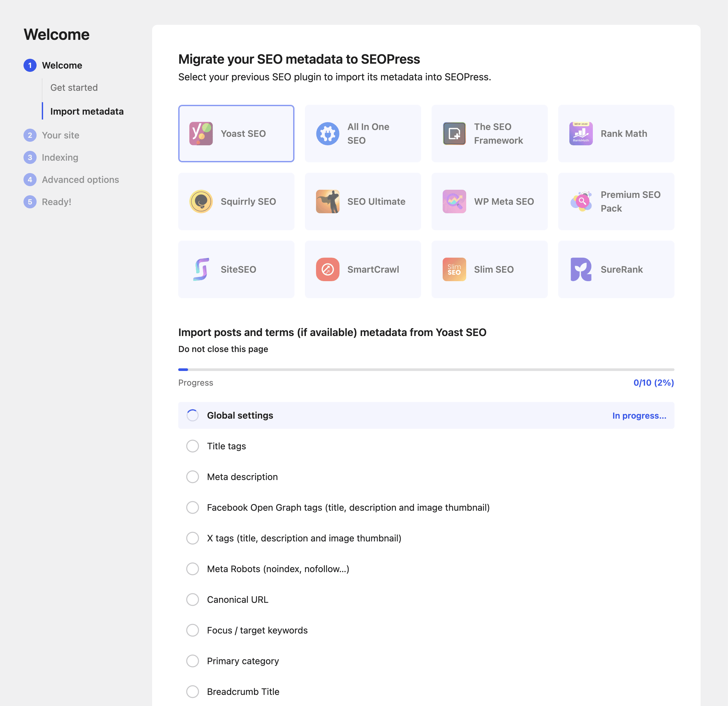
Task: Select the Yoast SEO card label
Action: 243,134
